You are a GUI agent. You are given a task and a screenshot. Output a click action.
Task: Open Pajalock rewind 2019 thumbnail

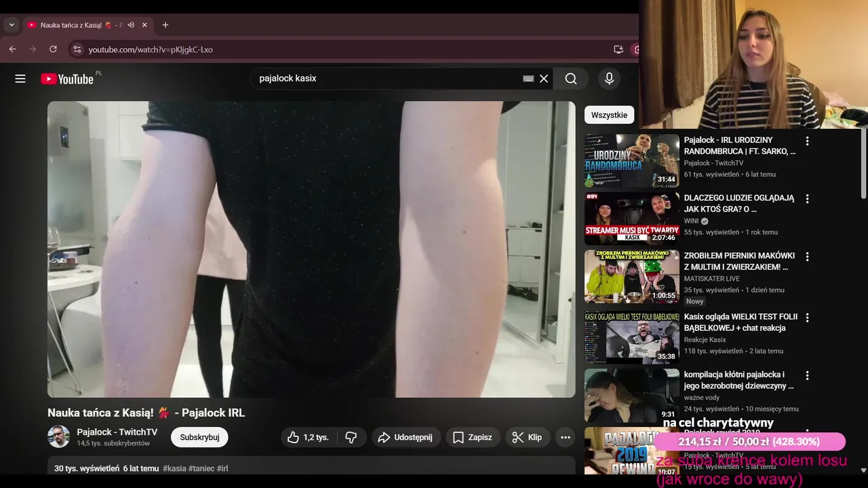(632, 450)
